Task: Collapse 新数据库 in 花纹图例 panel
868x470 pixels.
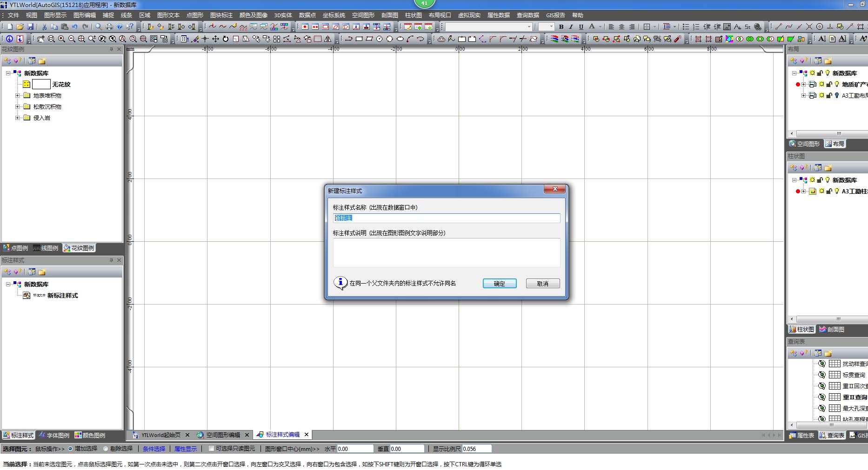Action: [x=8, y=73]
